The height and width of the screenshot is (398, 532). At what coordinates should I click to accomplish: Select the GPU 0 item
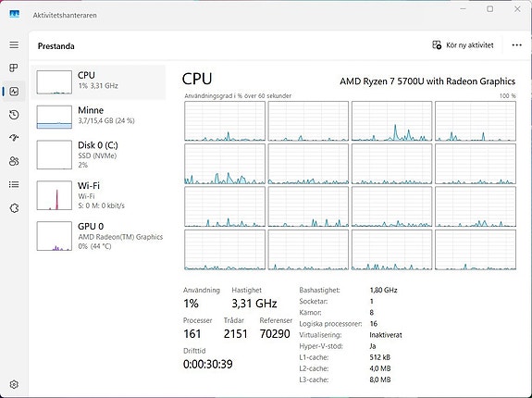coord(98,236)
